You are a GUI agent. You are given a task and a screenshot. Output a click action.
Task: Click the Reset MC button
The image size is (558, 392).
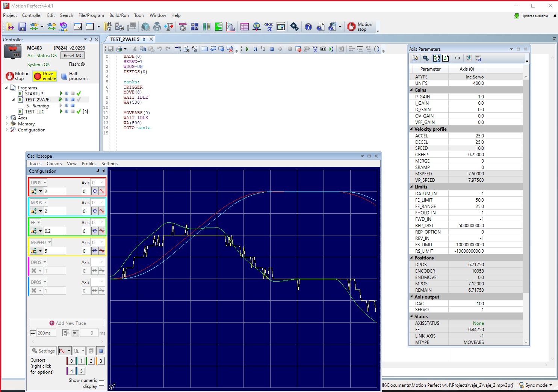point(73,56)
